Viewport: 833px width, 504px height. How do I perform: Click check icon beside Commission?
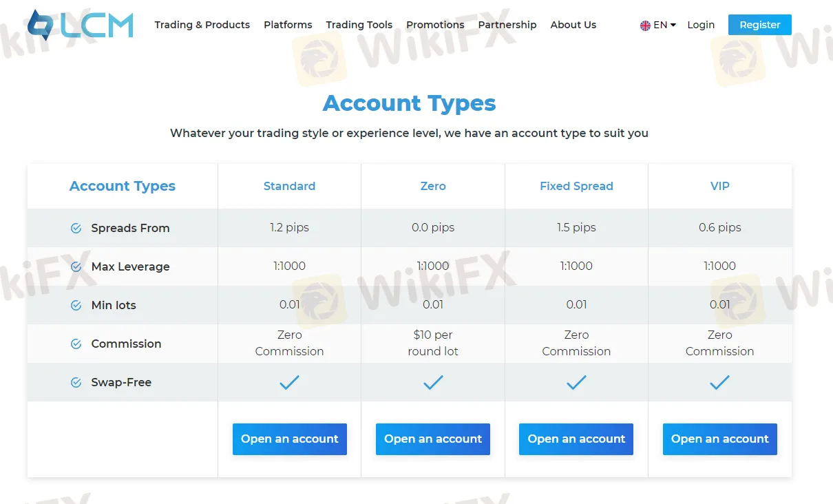click(76, 344)
